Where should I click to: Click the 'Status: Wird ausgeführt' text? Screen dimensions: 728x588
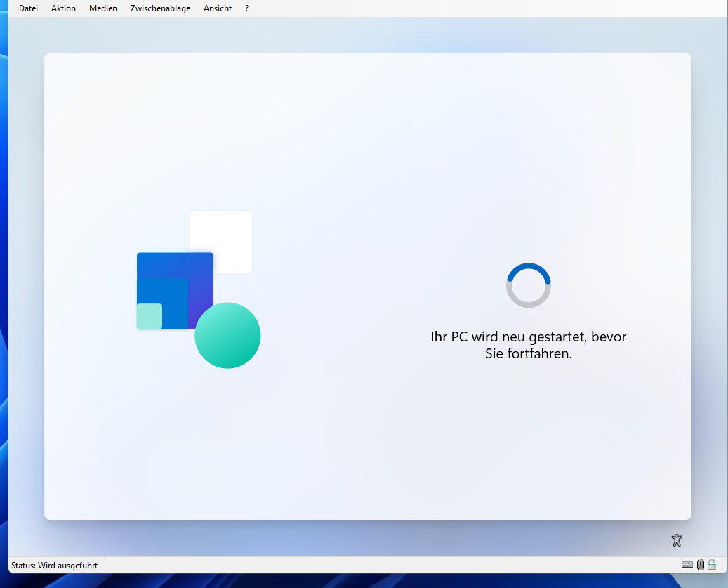pyautogui.click(x=54, y=566)
